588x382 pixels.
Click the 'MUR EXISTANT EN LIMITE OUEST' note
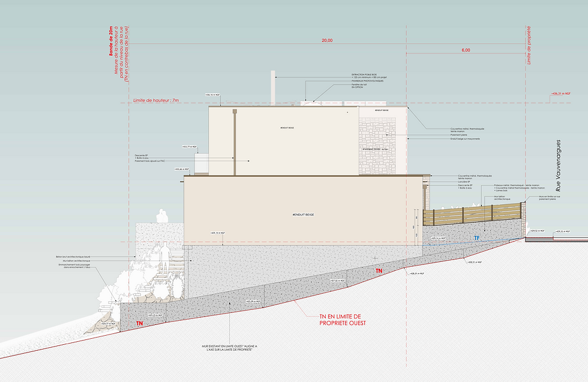coord(229,348)
